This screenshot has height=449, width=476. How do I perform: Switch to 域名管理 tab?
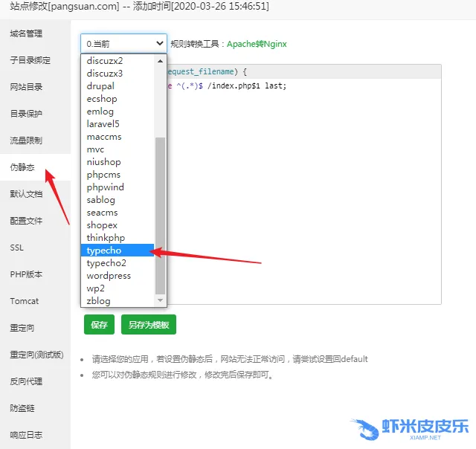coord(26,33)
